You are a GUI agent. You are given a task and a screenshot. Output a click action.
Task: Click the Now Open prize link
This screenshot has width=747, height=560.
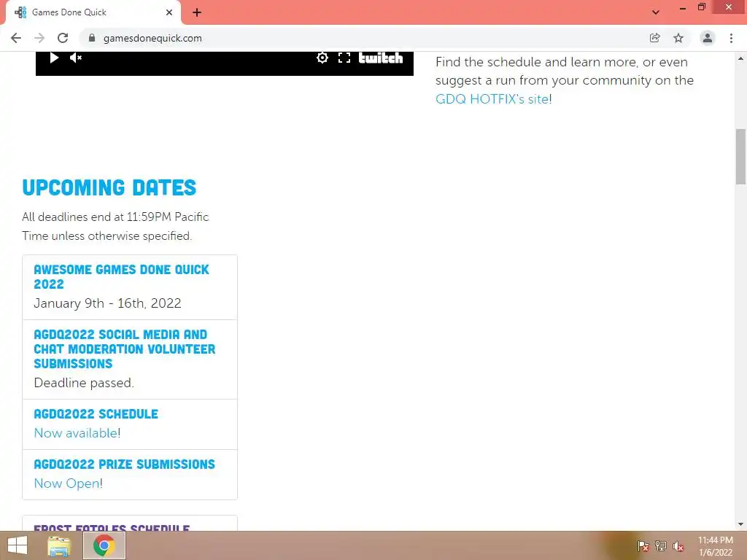66,483
